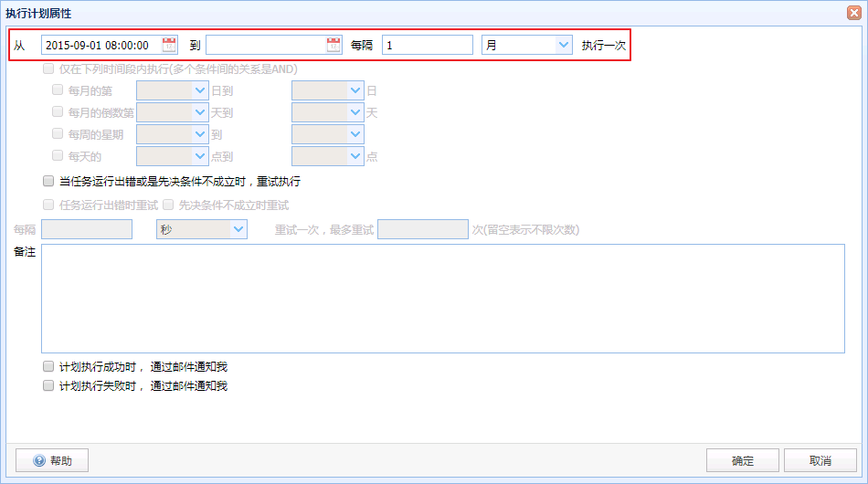Viewport: 868px width, 484px height.
Task: Open the weekday 到 end dropdown
Action: (355, 134)
